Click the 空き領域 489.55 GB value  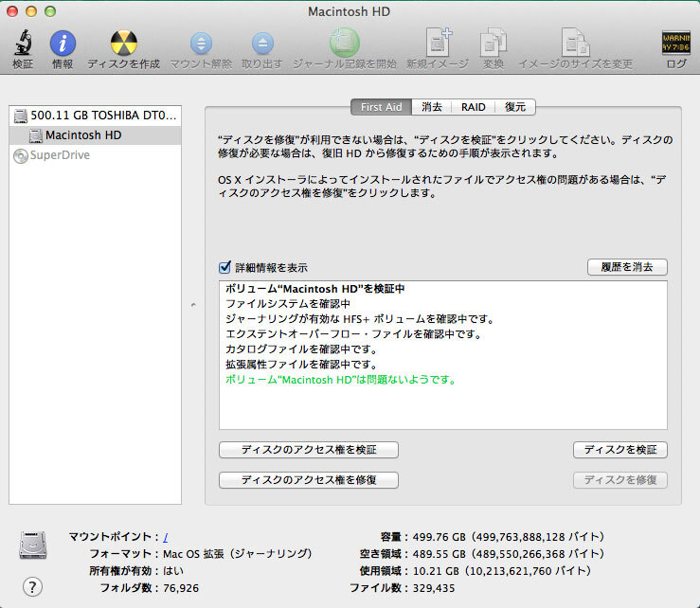coord(509,554)
